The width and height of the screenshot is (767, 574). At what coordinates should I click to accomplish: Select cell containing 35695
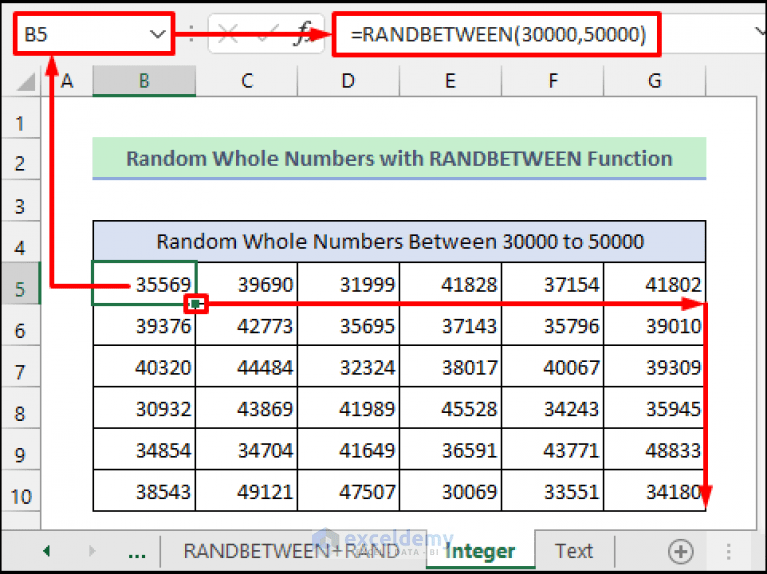348,325
